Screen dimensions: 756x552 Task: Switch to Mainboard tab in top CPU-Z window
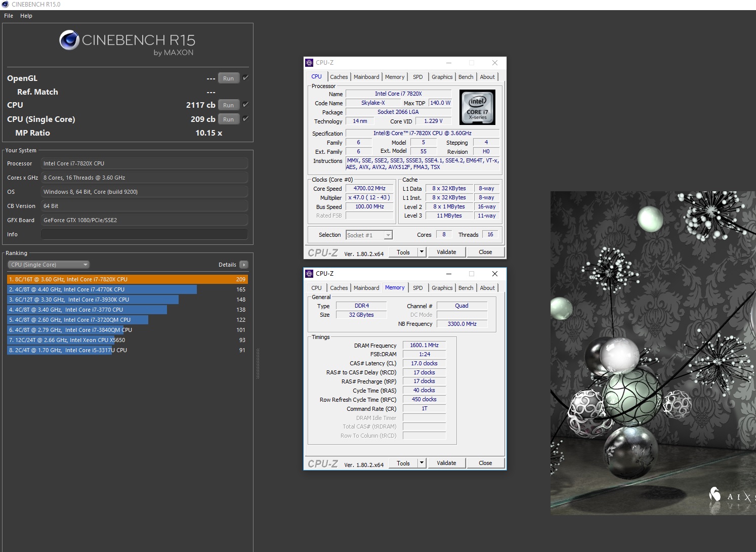[366, 77]
